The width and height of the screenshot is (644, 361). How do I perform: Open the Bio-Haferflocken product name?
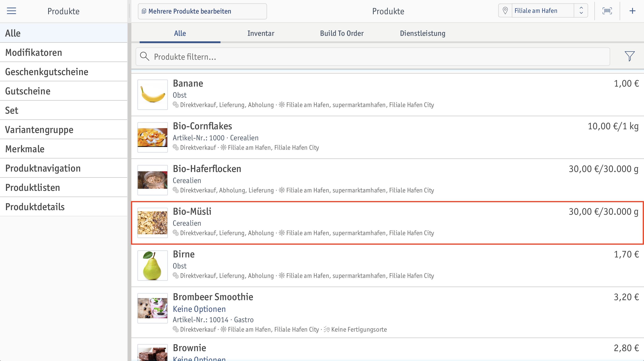(207, 169)
